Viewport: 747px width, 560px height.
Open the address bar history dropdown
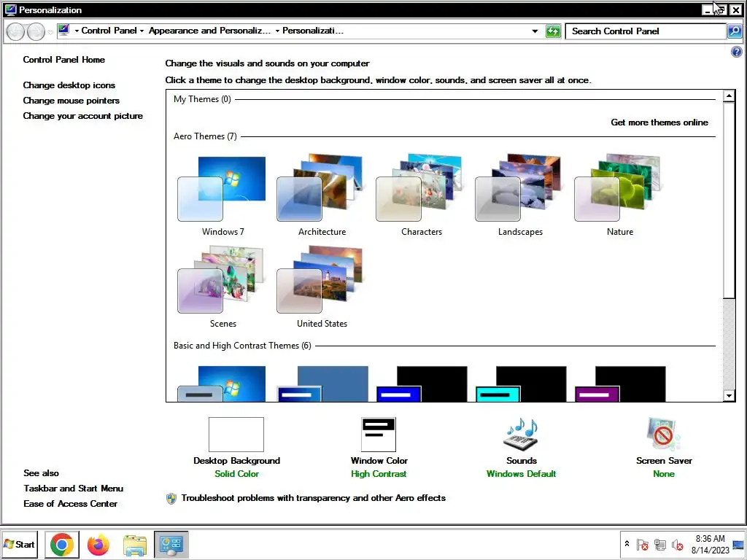coord(535,31)
